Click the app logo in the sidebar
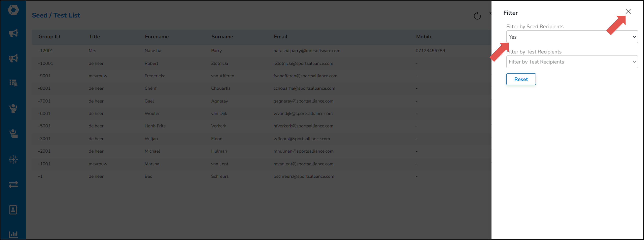This screenshot has width=644, height=240. [x=13, y=10]
